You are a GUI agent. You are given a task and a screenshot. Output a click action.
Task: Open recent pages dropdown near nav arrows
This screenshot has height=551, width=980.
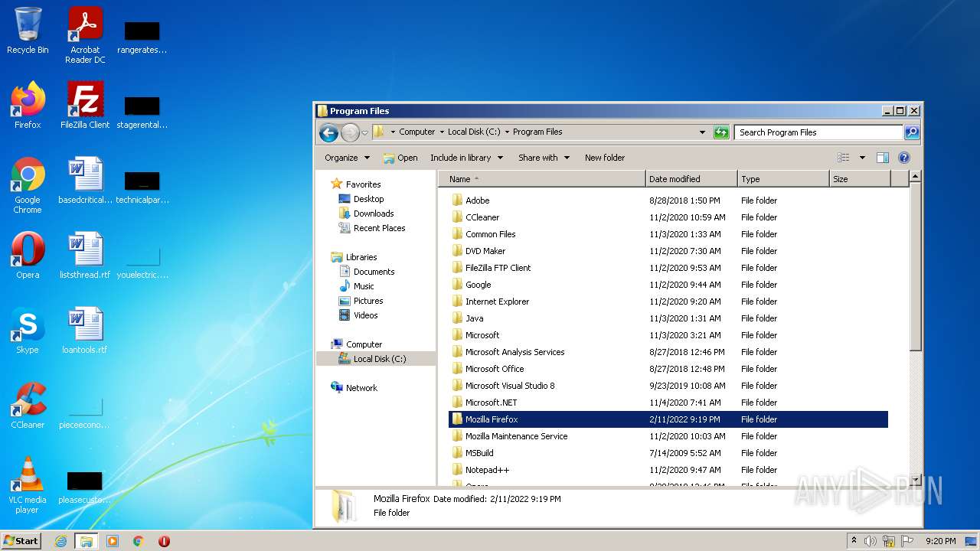[364, 132]
